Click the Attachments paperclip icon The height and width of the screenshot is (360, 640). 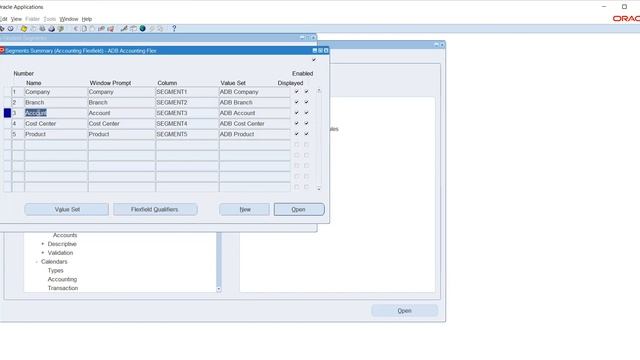click(x=152, y=29)
